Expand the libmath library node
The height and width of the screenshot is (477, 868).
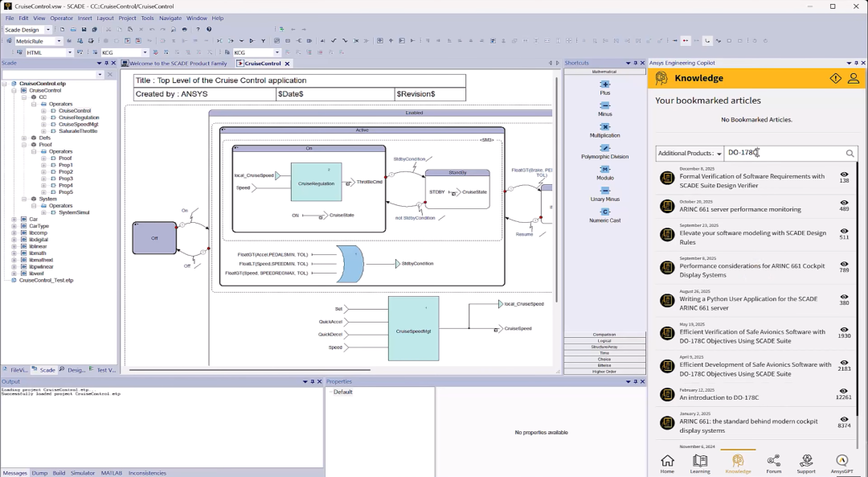point(14,253)
